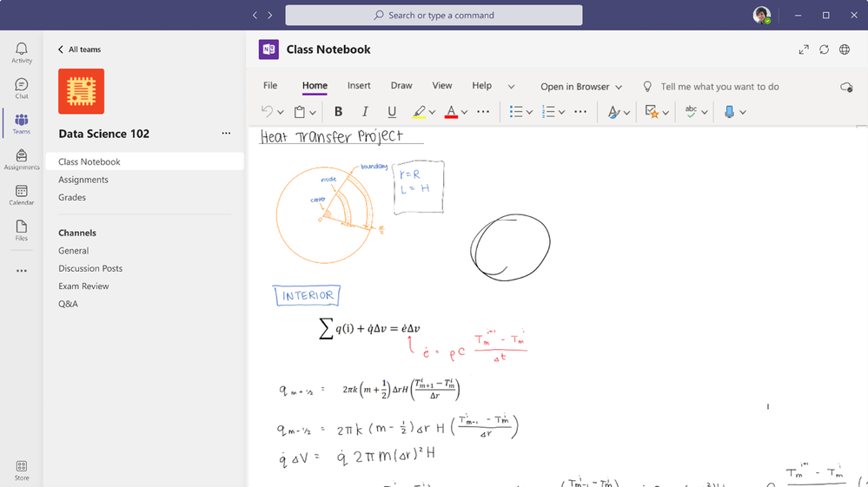
Task: Apply the red font color
Action: click(451, 112)
